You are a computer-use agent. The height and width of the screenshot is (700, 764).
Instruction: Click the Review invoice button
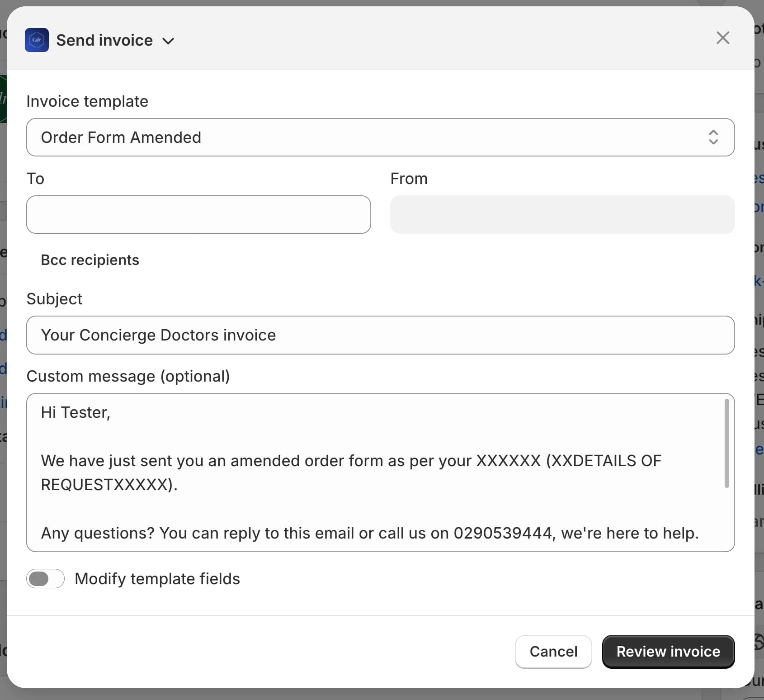coord(668,652)
